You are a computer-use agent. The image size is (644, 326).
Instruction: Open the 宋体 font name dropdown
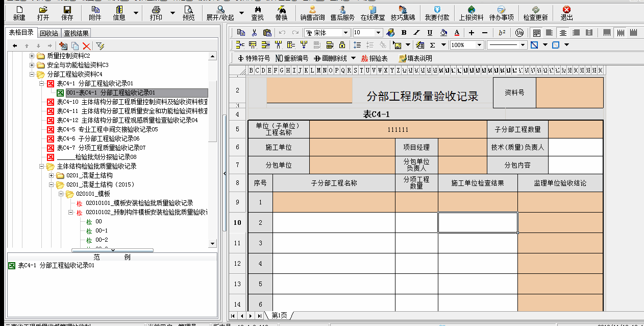click(x=345, y=33)
